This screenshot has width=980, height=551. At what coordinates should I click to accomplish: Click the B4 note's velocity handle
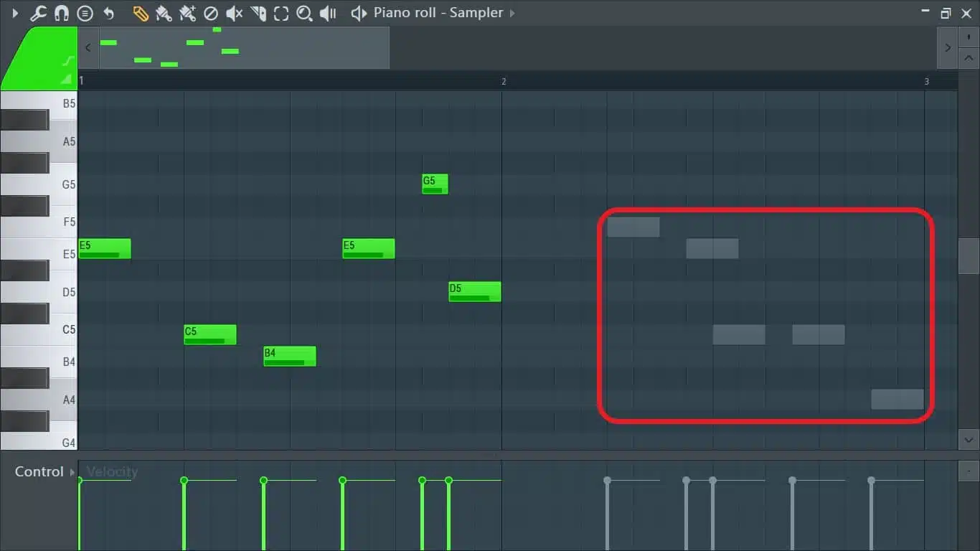pos(263,480)
